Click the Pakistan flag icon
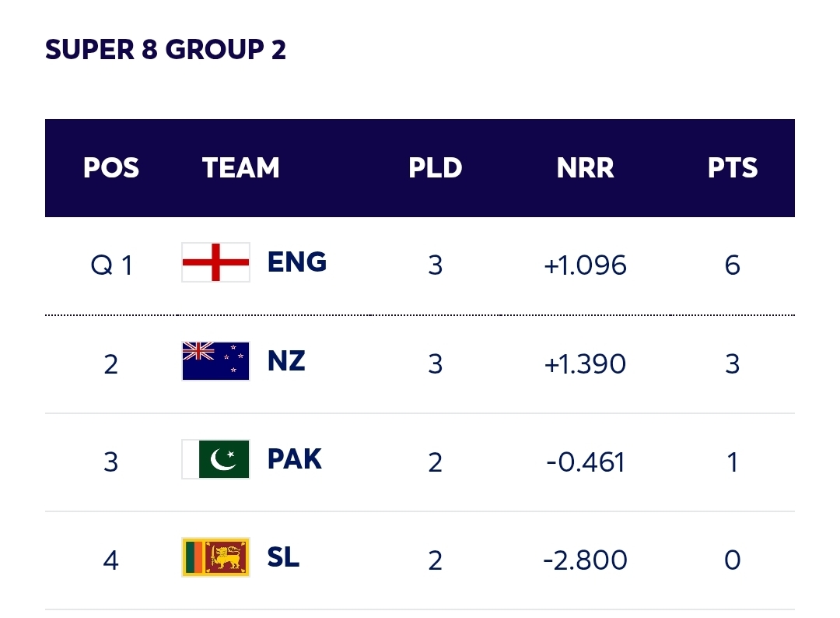This screenshot has height=618, width=840. tap(215, 459)
